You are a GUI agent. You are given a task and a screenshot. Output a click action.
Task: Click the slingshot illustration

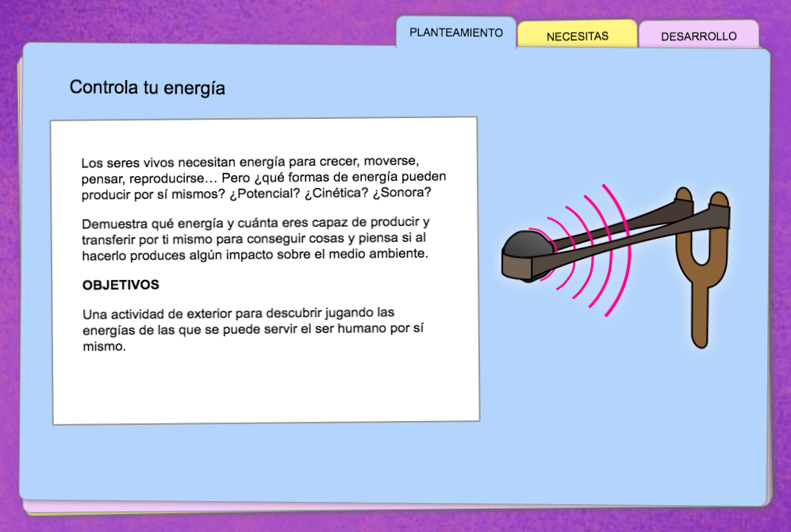point(616,266)
